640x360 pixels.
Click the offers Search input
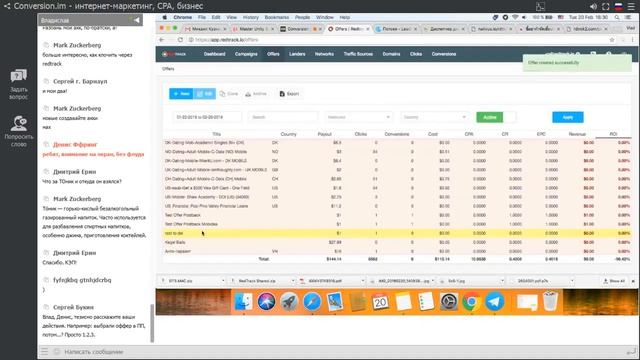[x=282, y=117]
